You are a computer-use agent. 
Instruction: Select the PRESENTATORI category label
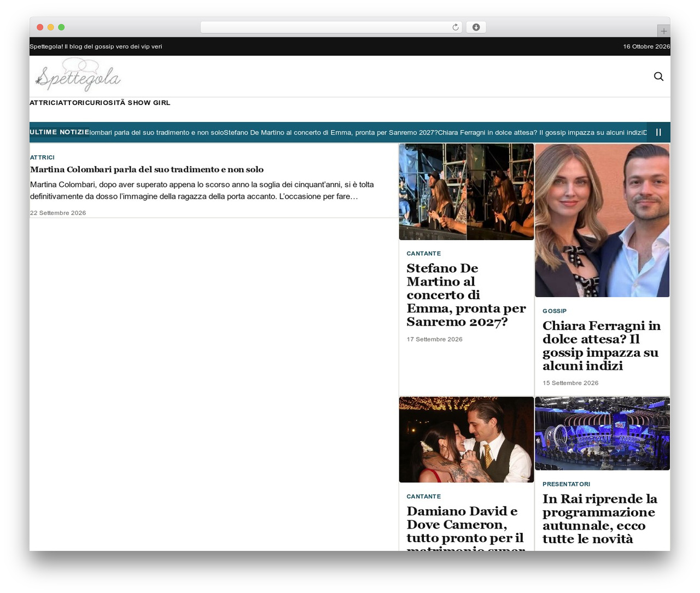click(x=566, y=484)
